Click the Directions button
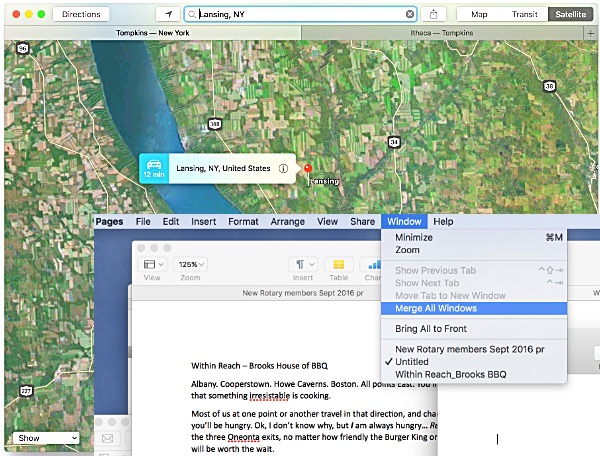The image size is (600, 456). coord(81,14)
